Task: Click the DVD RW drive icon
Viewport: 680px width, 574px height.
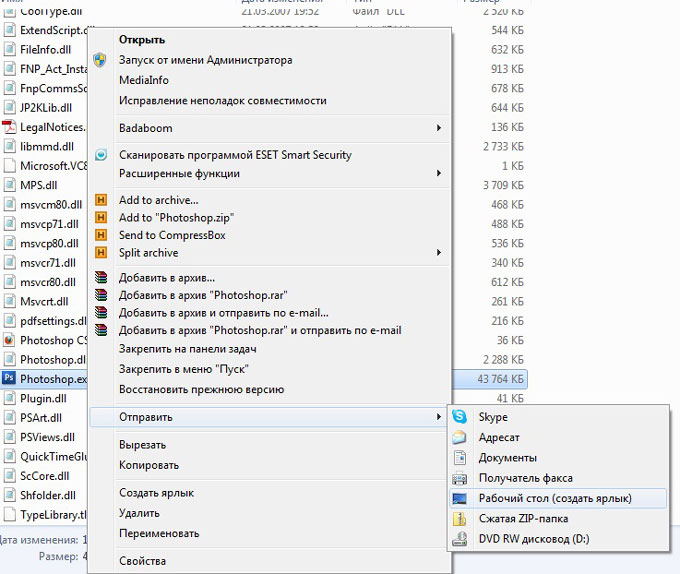Action: click(x=459, y=539)
